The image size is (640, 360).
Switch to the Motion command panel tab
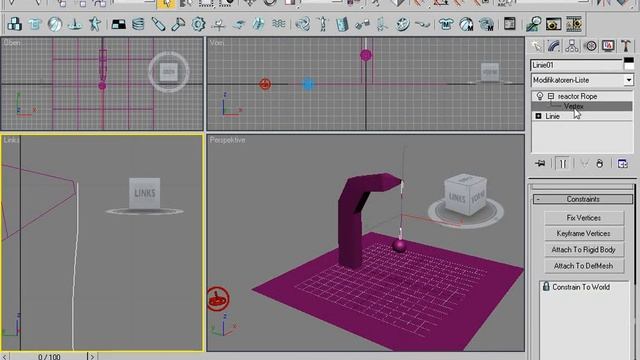(590, 46)
